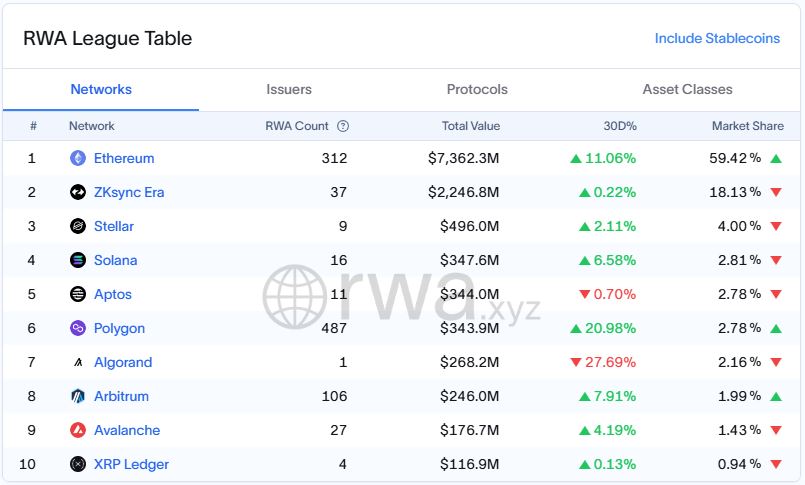Image resolution: width=805 pixels, height=485 pixels.
Task: Open the Asset Classes tab
Action: click(x=687, y=89)
